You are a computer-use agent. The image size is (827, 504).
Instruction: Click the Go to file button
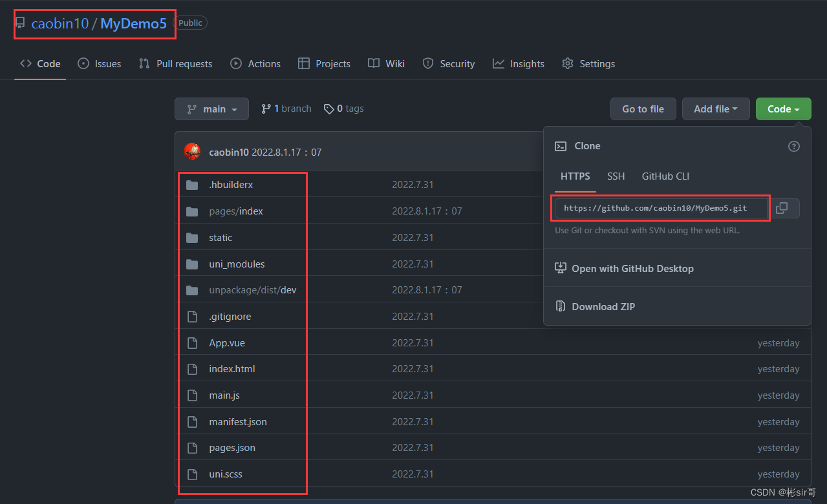click(643, 109)
